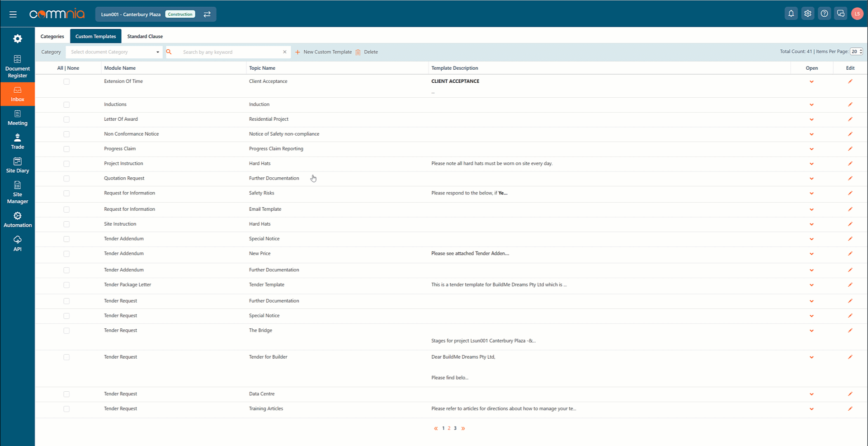Image resolution: width=868 pixels, height=446 pixels.
Task: Change the Items Per Page value
Action: (856, 52)
